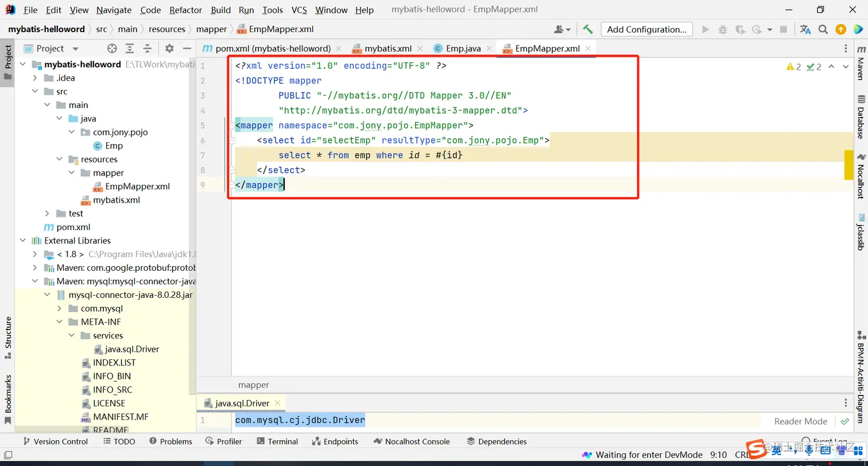Collapse the resources folder
The image size is (868, 466).
[x=60, y=160]
